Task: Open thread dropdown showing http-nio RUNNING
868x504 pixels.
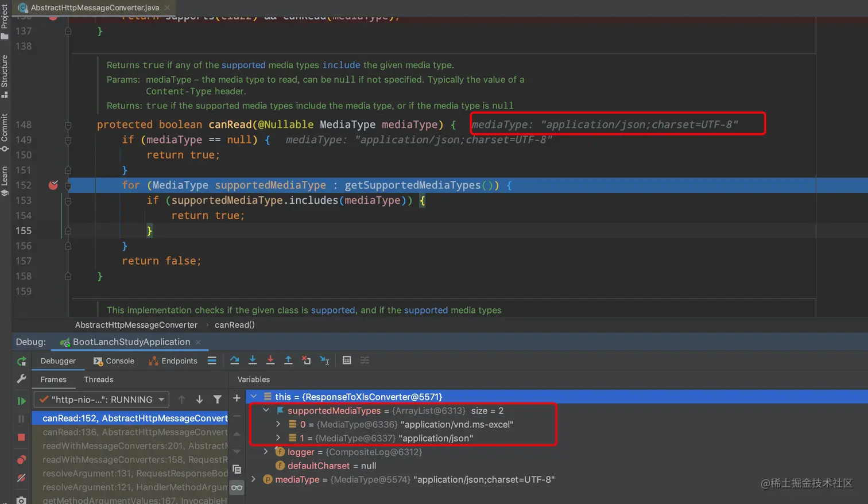Action: tap(102, 400)
